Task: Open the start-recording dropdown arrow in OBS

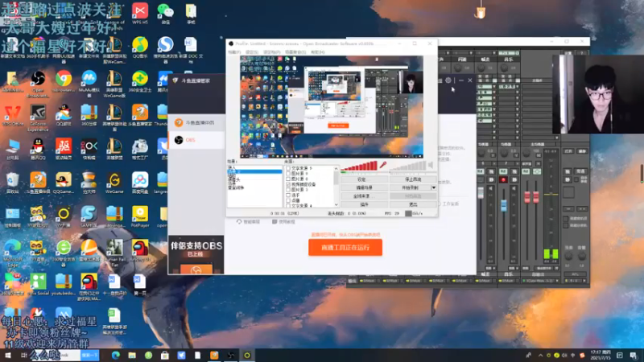Action: [x=434, y=187]
